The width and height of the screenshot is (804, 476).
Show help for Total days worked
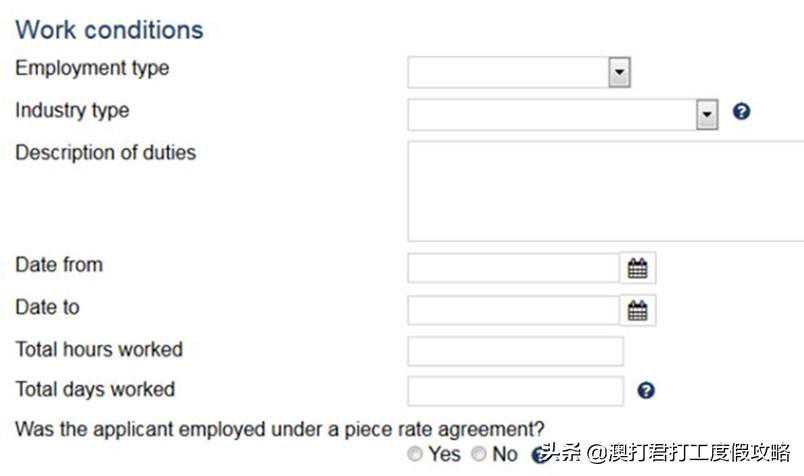pyautogui.click(x=646, y=391)
